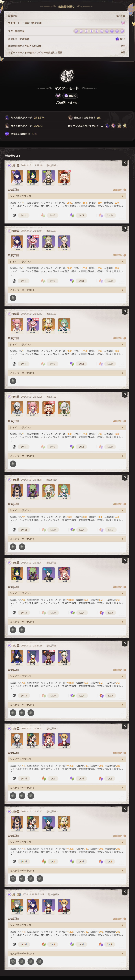135x980 pixels.
Task: Click the info icon beside Act 3's 詳細説明
Action: 125,338
